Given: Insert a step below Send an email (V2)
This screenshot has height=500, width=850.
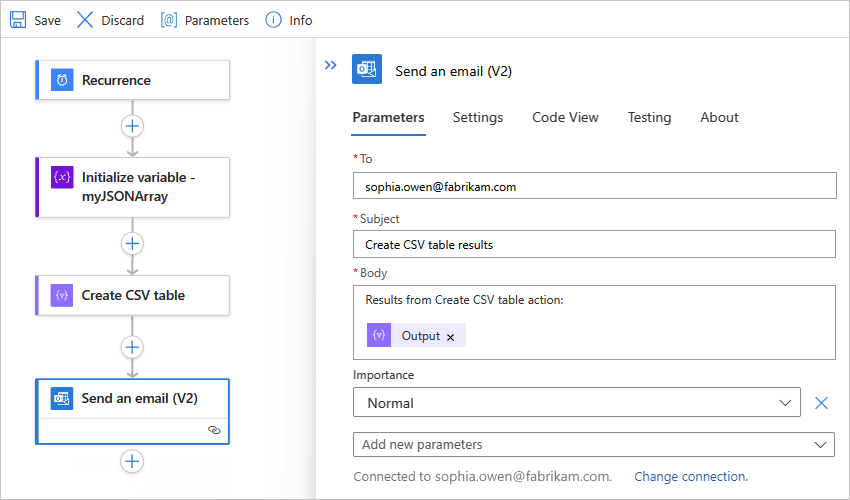Looking at the screenshot, I should [132, 461].
